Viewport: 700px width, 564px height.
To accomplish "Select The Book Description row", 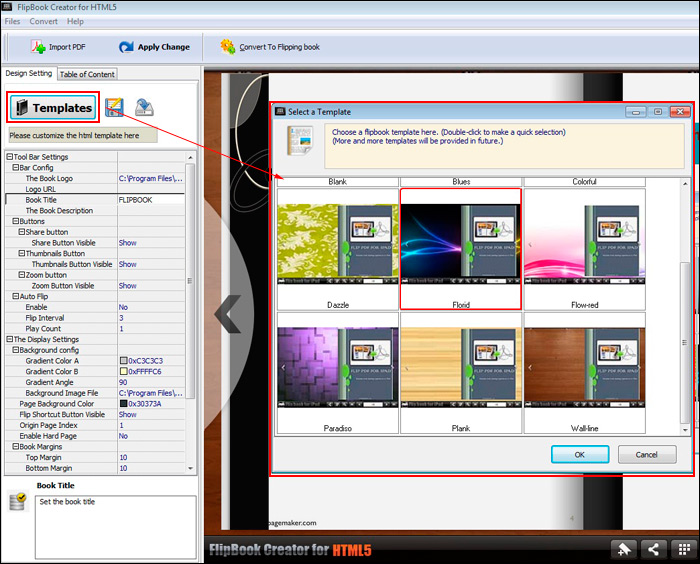I will tap(95, 210).
